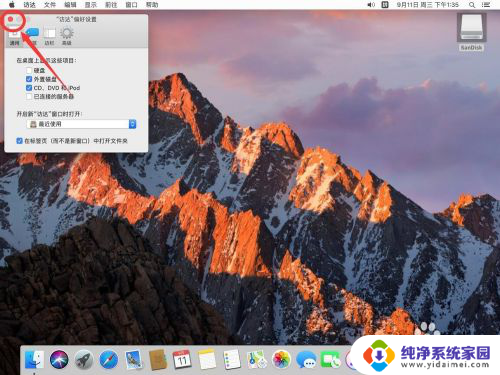Click the input method icon in the menu bar
500x375 pixels.
point(385,5)
